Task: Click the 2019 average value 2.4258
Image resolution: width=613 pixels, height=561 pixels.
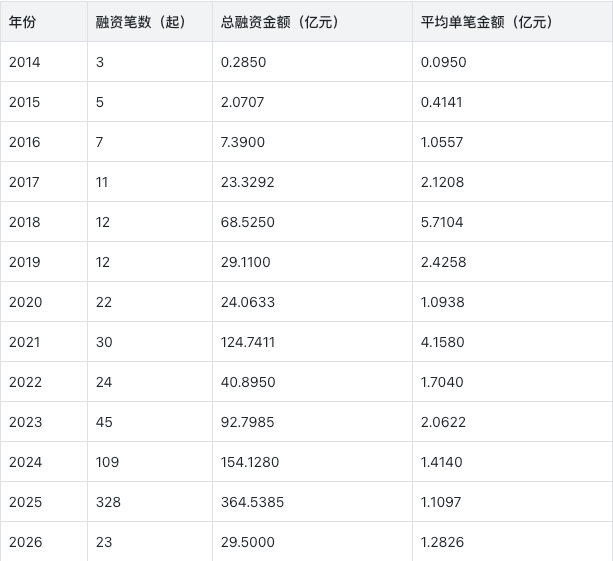Action: coord(443,262)
